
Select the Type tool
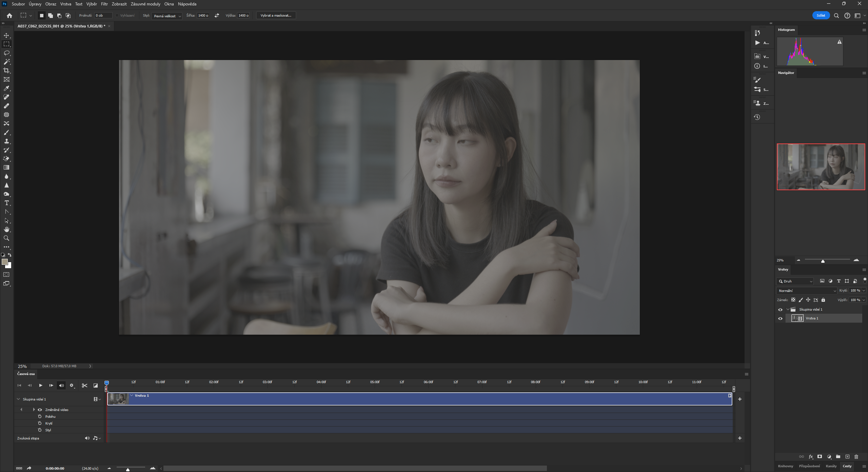pyautogui.click(x=6, y=203)
